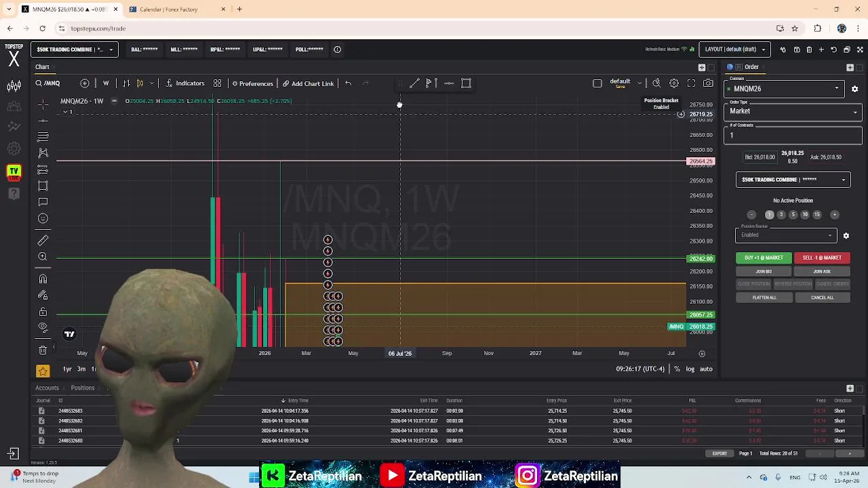868x488 pixels.
Task: Select quantity preset 3
Action: [x=781, y=215]
